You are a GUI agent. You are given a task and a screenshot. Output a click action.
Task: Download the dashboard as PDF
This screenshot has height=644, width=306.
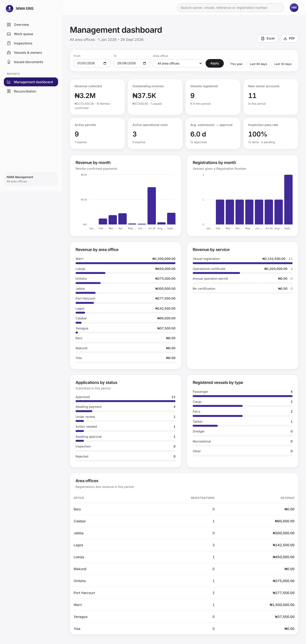pyautogui.click(x=289, y=38)
